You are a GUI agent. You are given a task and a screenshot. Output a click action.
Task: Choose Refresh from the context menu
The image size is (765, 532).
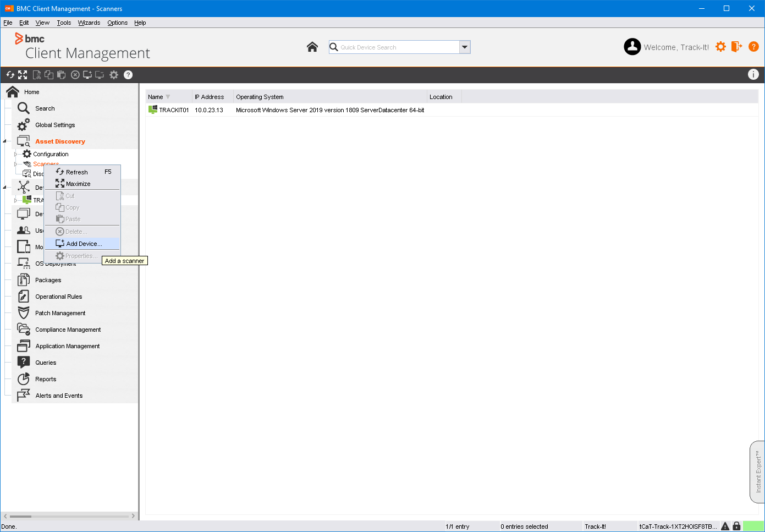point(82,172)
